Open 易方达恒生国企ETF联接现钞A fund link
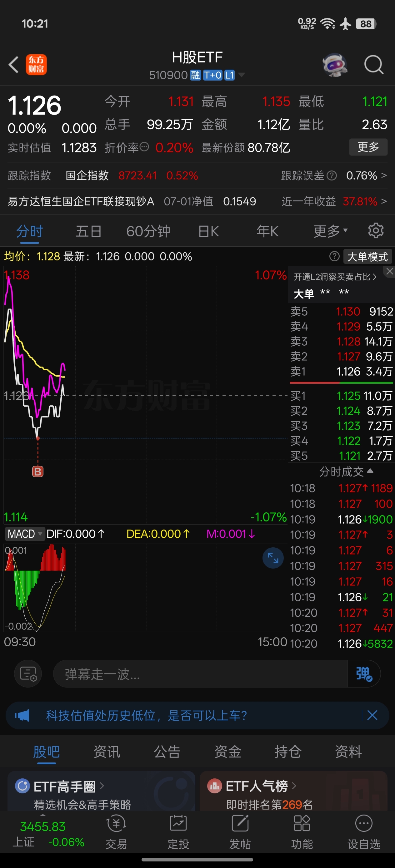The image size is (395, 868). pyautogui.click(x=81, y=201)
